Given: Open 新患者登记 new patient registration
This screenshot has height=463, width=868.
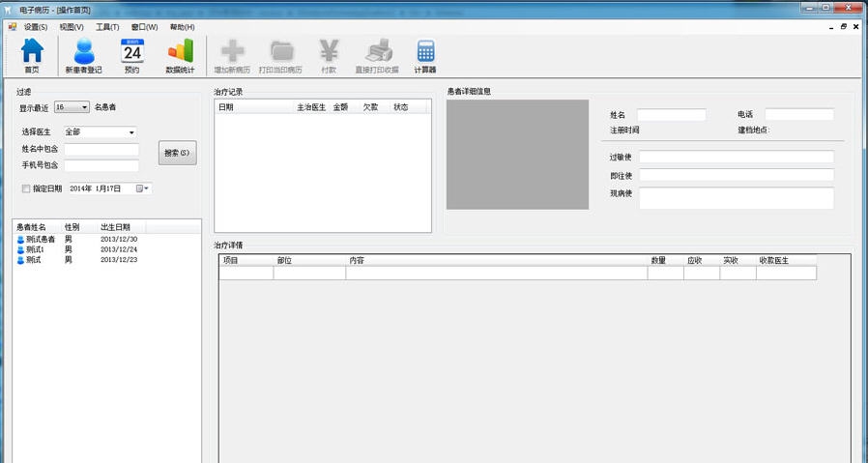Looking at the screenshot, I should 83,55.
